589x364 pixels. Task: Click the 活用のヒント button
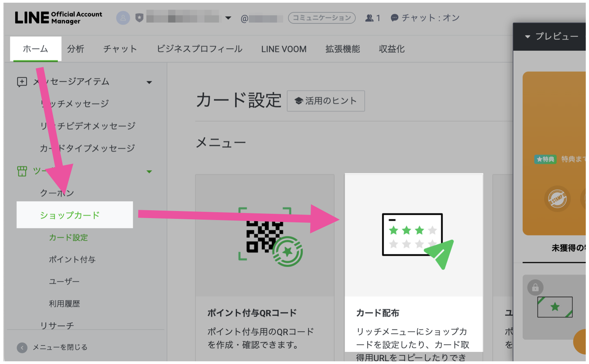[326, 100]
